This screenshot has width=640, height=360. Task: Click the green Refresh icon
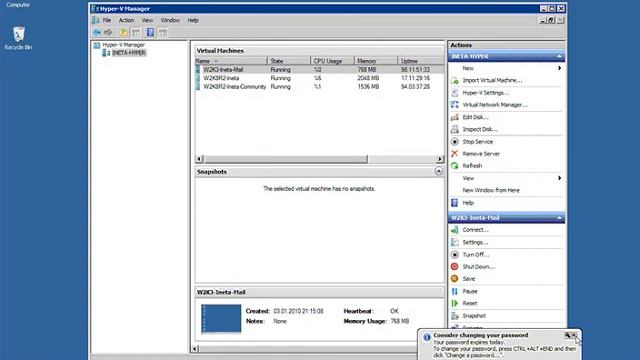[x=455, y=166]
